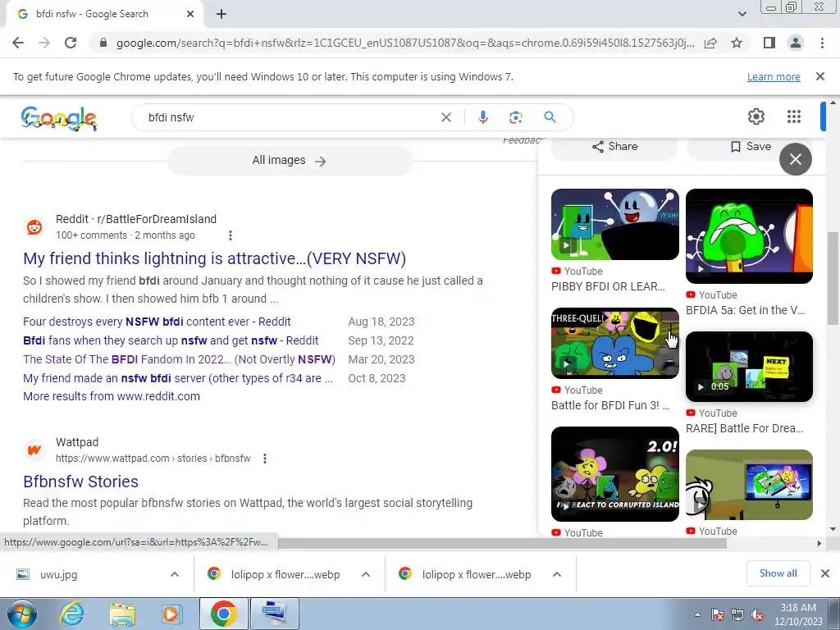840x630 pixels.
Task: Dismiss the Chrome update notification bar
Action: pos(819,76)
